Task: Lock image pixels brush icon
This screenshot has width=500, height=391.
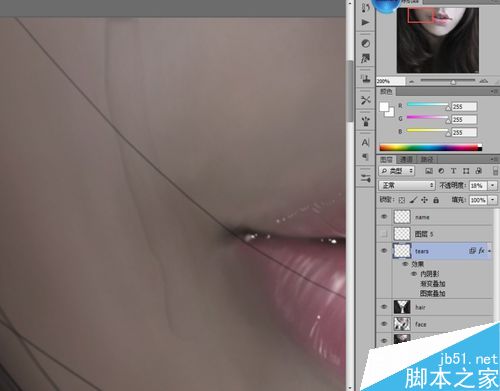Action: 413,200
